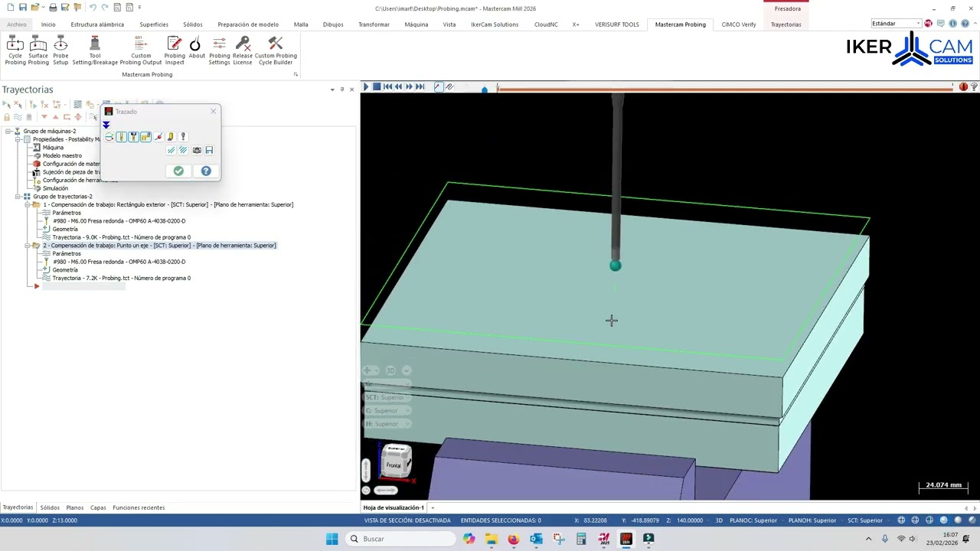Open the Archivo menu
980x551 pixels.
click(x=17, y=24)
